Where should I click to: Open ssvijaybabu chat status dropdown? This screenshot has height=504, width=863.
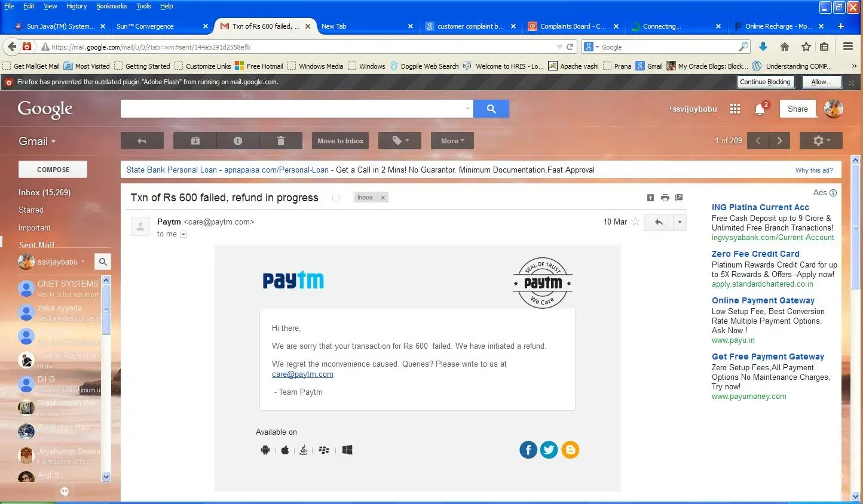pos(82,262)
